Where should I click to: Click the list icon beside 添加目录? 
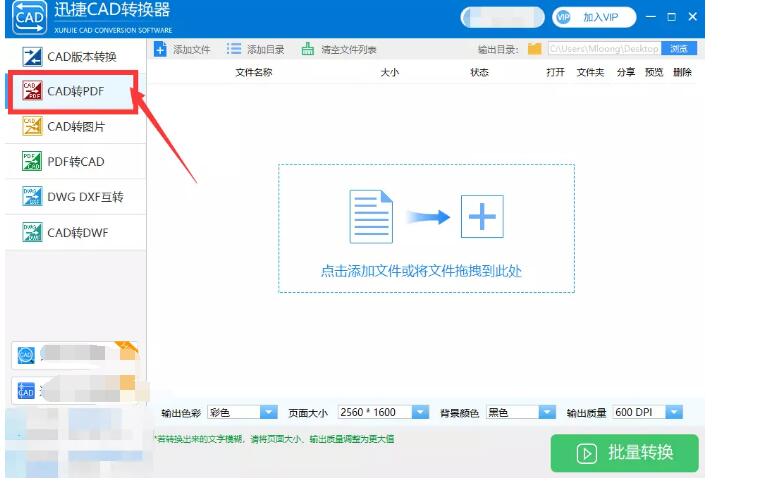click(234, 49)
